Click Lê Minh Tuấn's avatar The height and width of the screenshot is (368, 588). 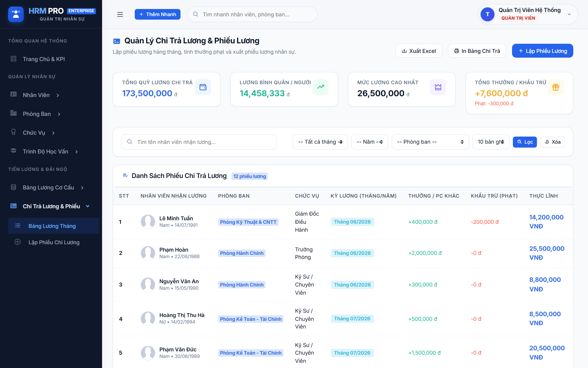click(x=148, y=222)
